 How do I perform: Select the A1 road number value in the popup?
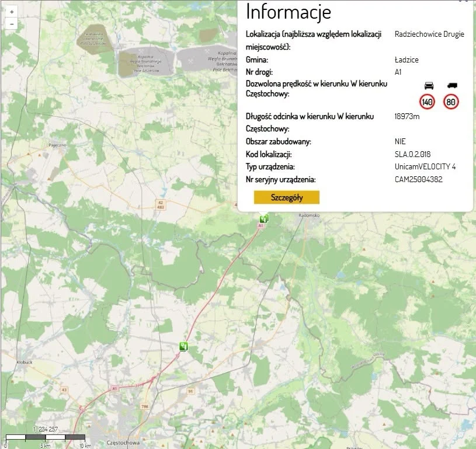398,72
